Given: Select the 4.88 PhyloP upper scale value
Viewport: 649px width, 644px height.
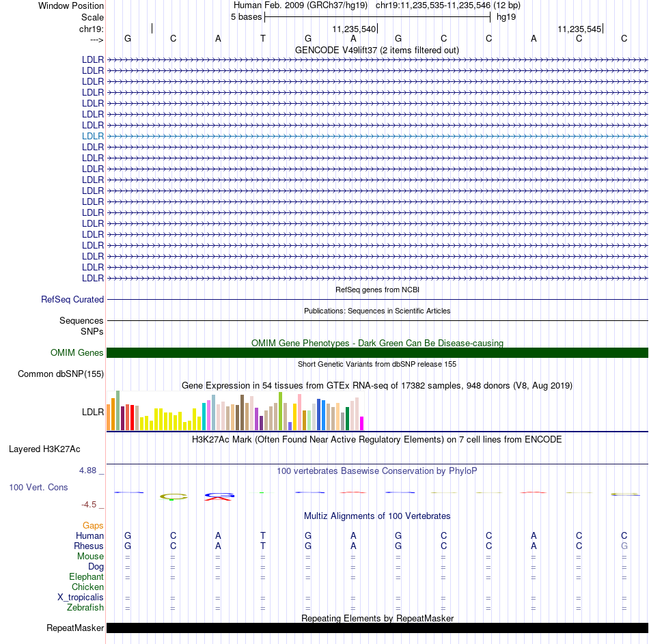Looking at the screenshot, I should click(x=87, y=471).
